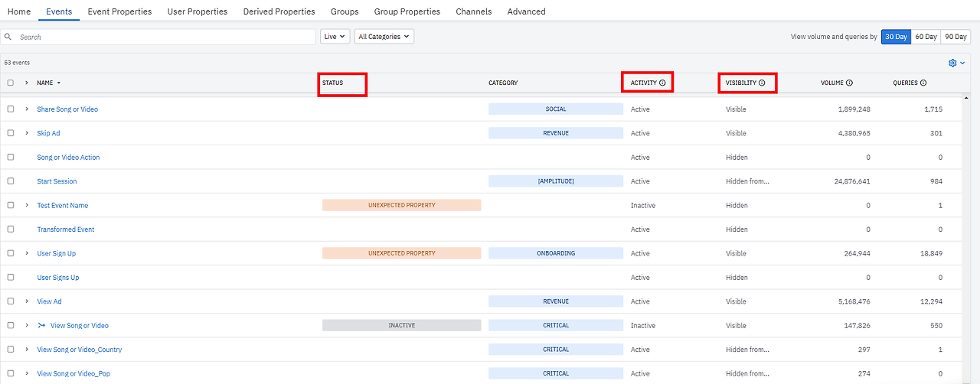Click the INACTIVE status badge
The height and width of the screenshot is (384, 980).
click(401, 326)
